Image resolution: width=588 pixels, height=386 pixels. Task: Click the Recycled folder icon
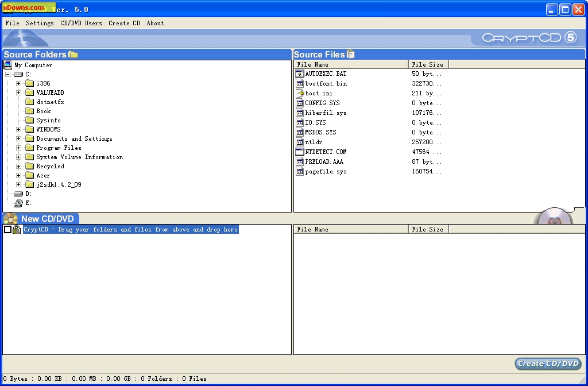click(x=30, y=166)
